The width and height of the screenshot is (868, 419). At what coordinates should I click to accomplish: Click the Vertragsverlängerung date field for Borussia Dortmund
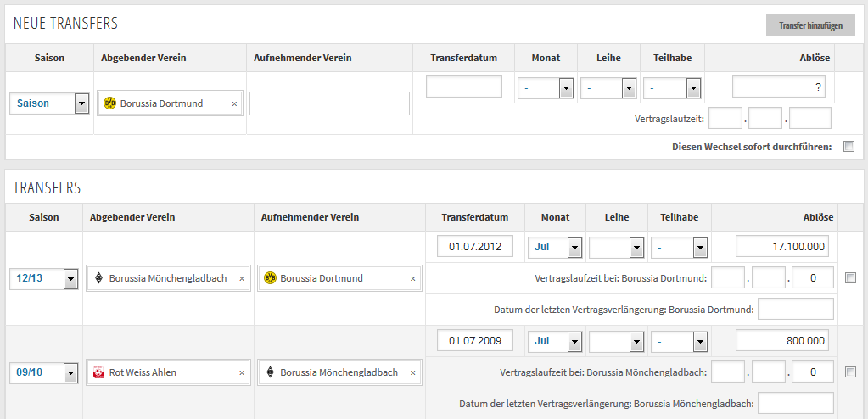point(796,309)
